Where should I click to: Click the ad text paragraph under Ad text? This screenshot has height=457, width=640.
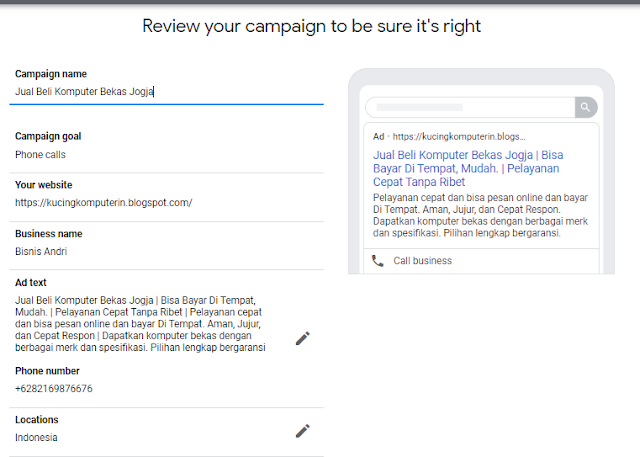pos(140,324)
